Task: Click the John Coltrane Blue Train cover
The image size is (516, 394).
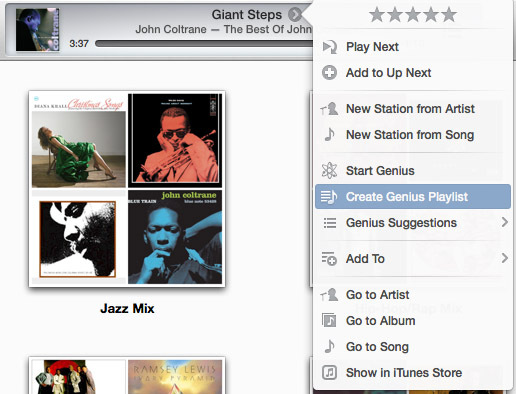Action: click(175, 237)
